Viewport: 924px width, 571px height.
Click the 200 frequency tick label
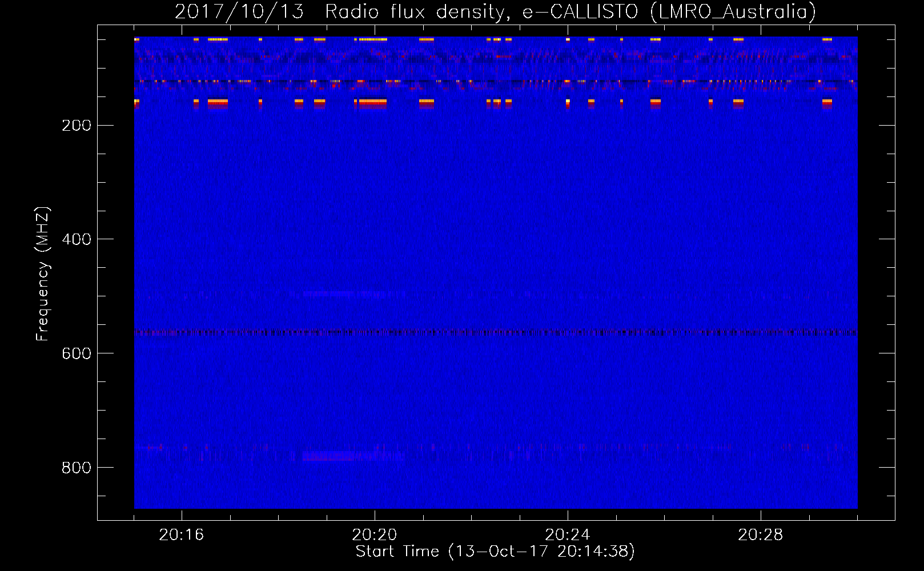pyautogui.click(x=77, y=126)
